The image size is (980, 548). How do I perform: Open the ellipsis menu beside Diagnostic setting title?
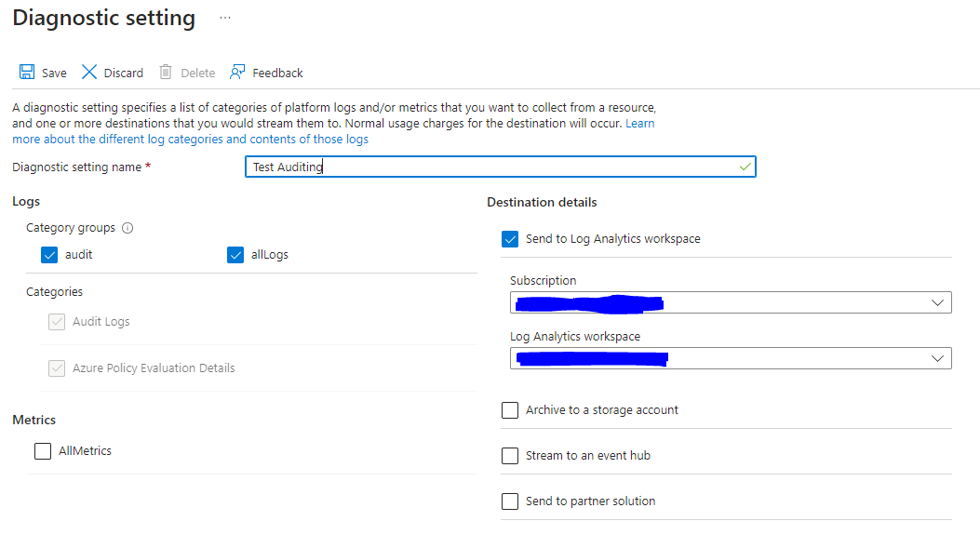pos(225,19)
